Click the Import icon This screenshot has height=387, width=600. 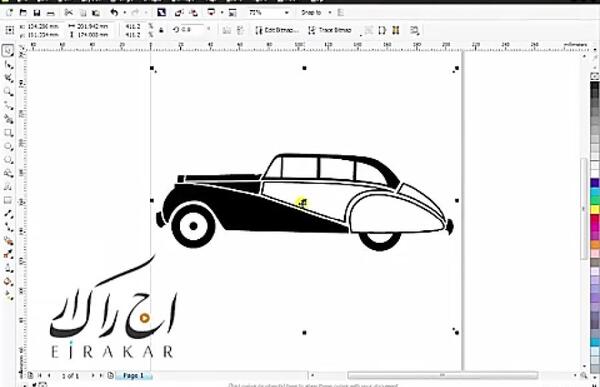[x=179, y=13]
